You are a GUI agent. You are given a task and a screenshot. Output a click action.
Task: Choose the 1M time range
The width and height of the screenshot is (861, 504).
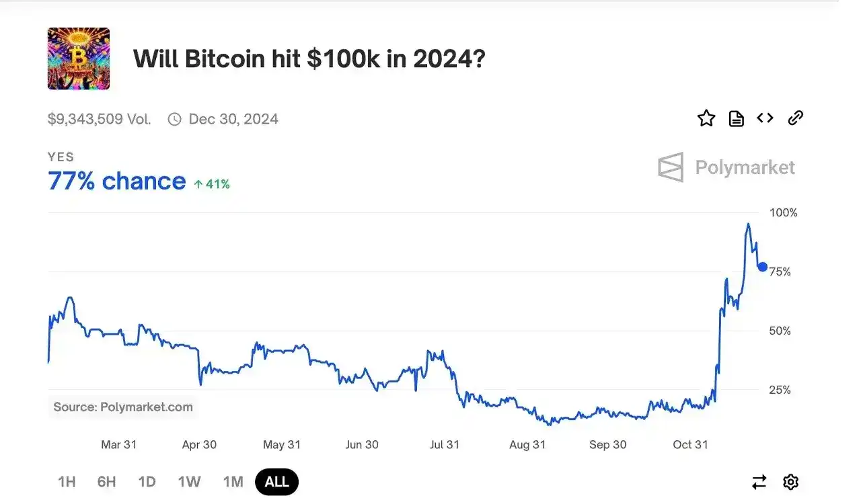233,482
